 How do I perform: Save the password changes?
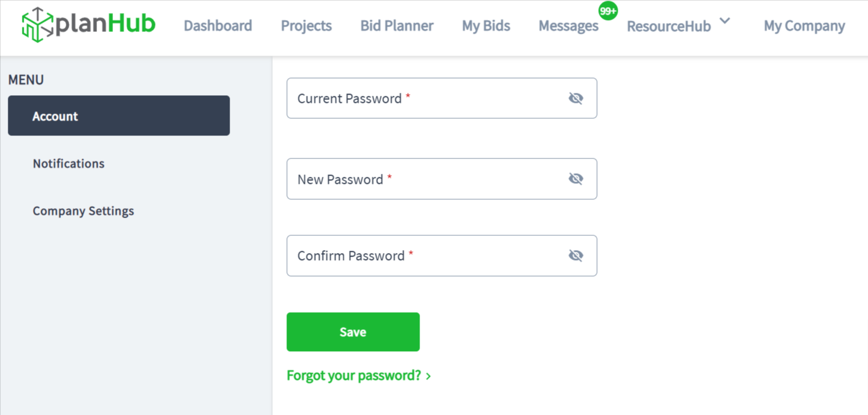click(353, 332)
